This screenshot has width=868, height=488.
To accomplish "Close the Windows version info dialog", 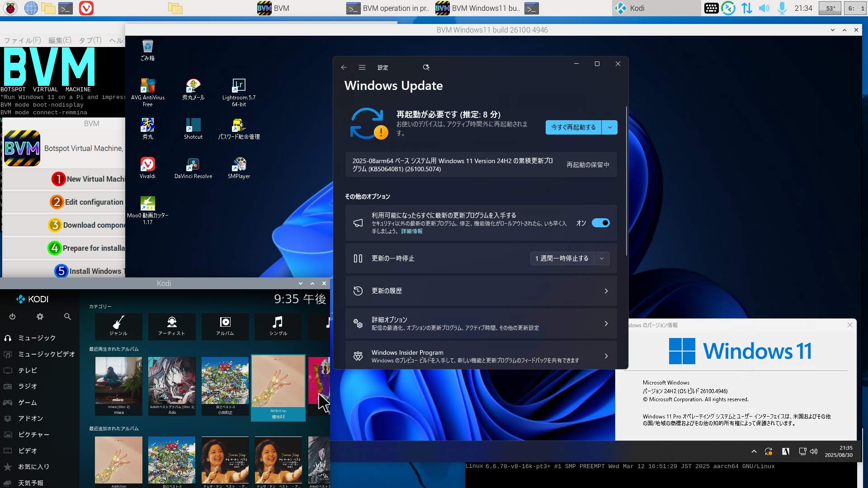I will [850, 325].
